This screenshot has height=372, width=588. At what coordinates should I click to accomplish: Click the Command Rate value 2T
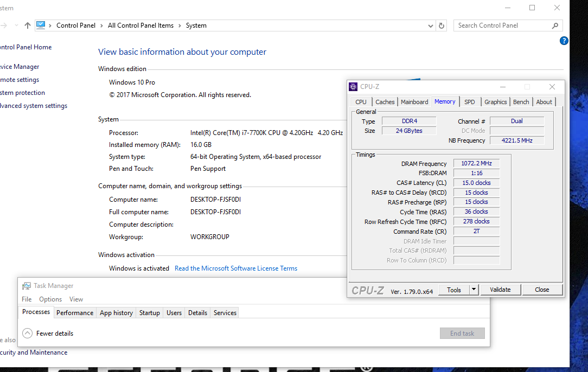(x=476, y=232)
